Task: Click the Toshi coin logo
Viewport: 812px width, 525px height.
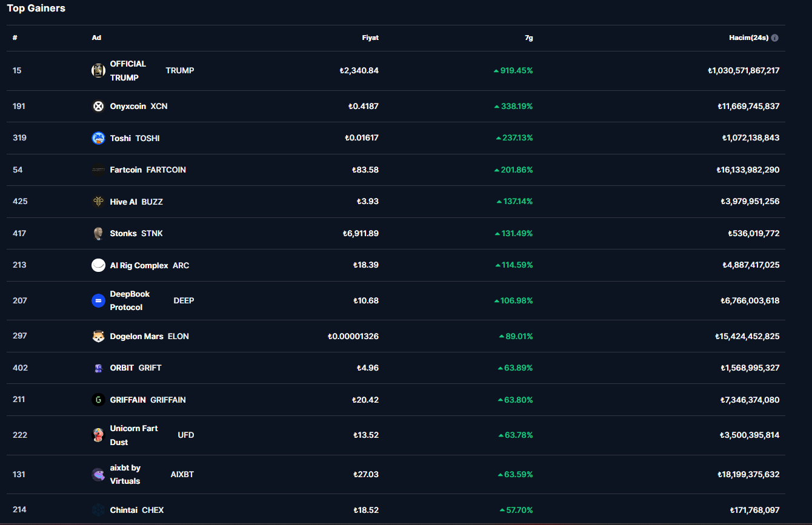Action: [x=98, y=138]
